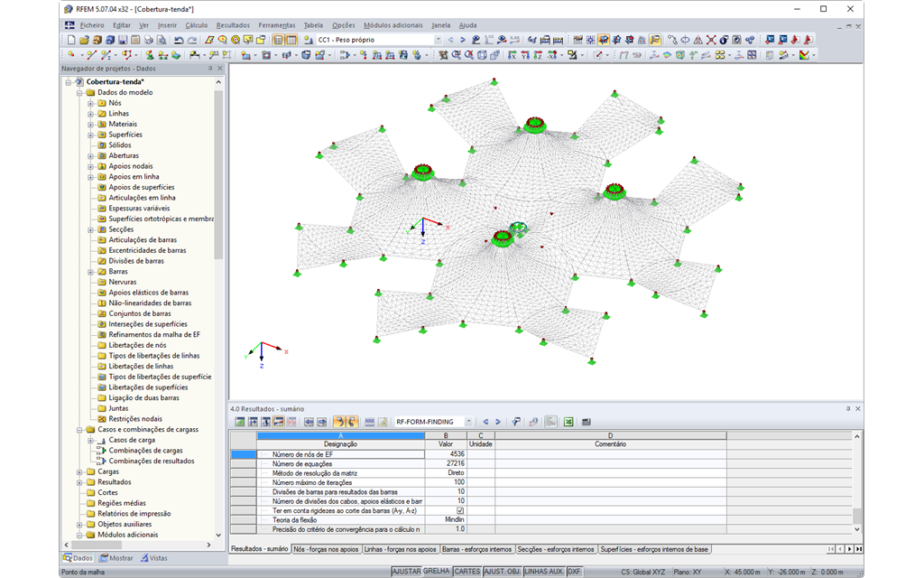
Task: Click the Print preview magnifier icon
Action: click(162, 40)
